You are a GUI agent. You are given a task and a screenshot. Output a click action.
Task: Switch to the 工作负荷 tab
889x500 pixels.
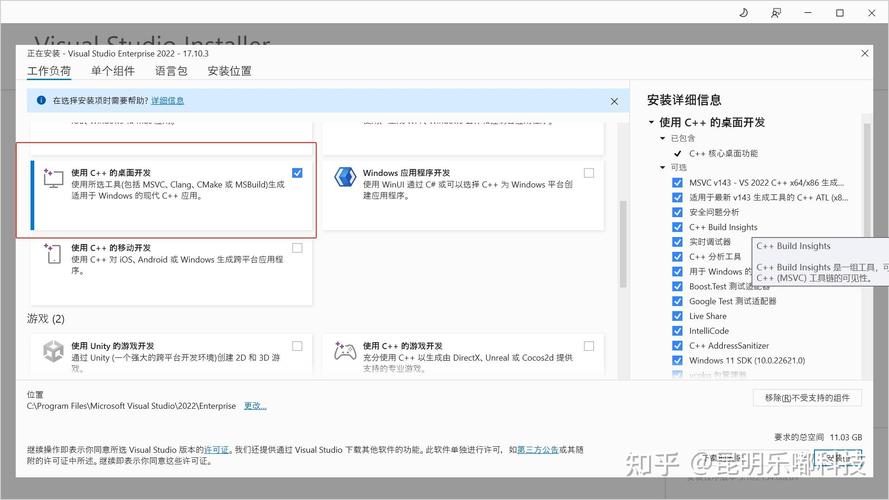[49, 71]
